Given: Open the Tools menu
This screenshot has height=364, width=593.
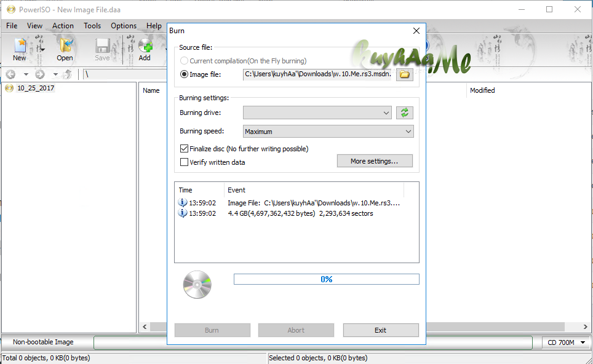Looking at the screenshot, I should tap(92, 26).
